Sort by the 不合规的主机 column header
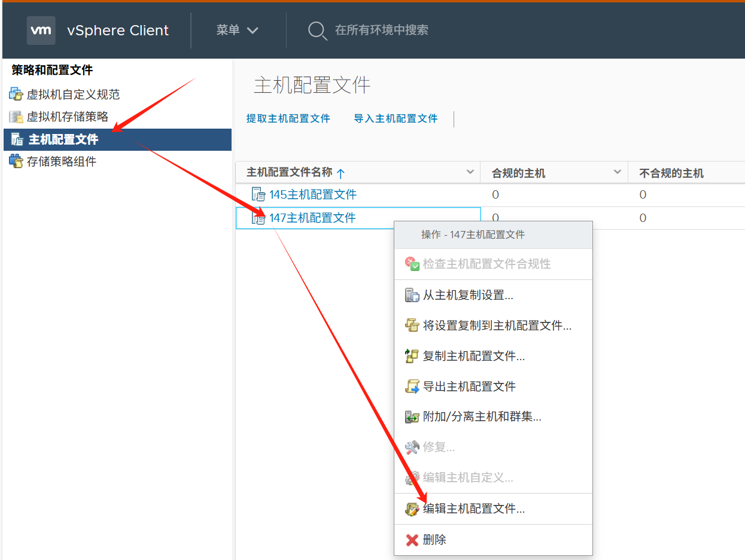The image size is (745, 560). click(671, 174)
